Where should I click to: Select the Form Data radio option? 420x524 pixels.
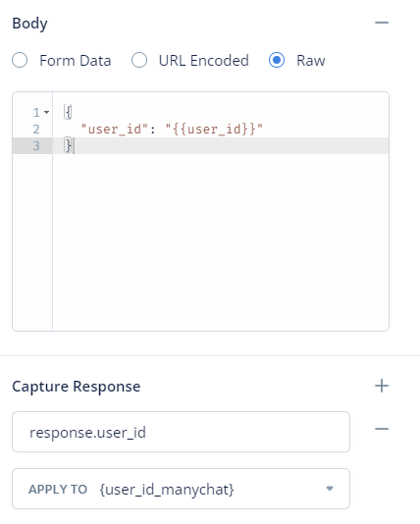pos(20,61)
